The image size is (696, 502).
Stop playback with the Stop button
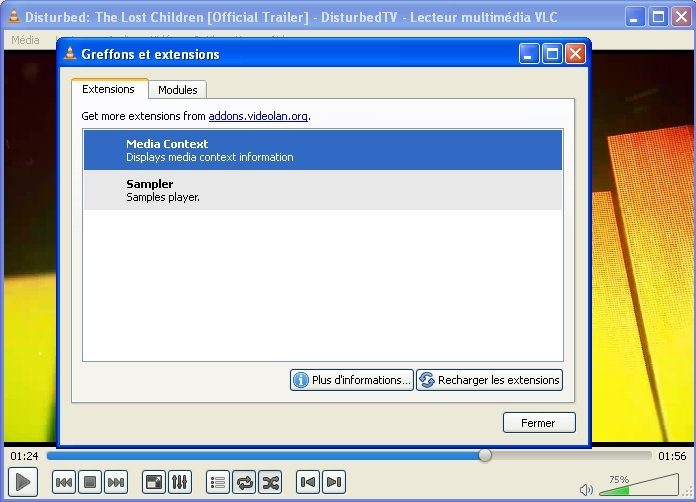coord(90,482)
